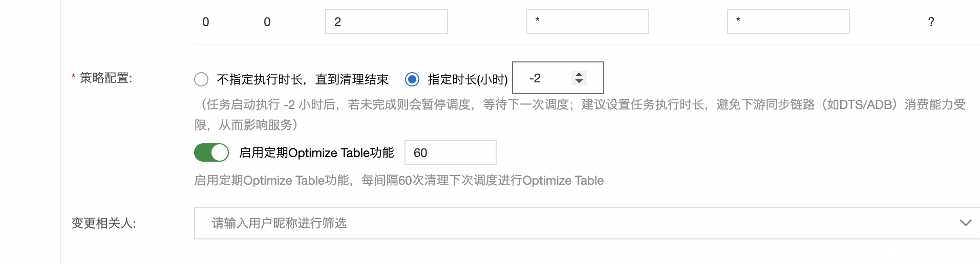Click the first 0 cron value
The image size is (980, 264).
(206, 22)
